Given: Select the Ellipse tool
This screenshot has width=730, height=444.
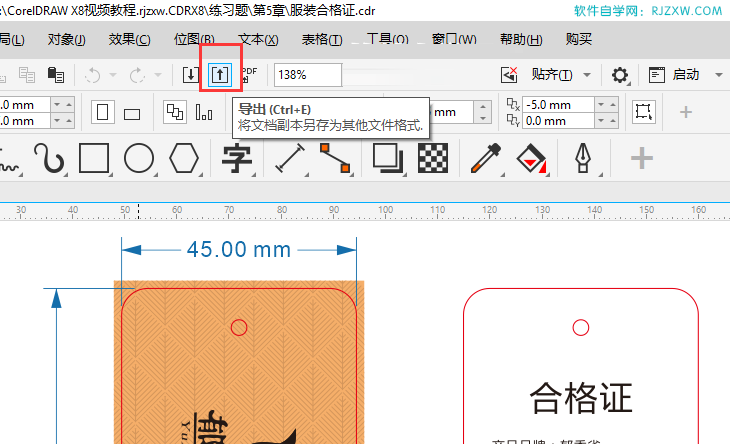Looking at the screenshot, I should (x=139, y=158).
